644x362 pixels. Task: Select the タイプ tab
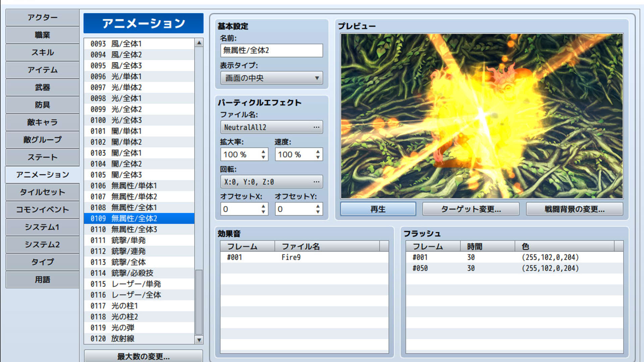pos(43,262)
